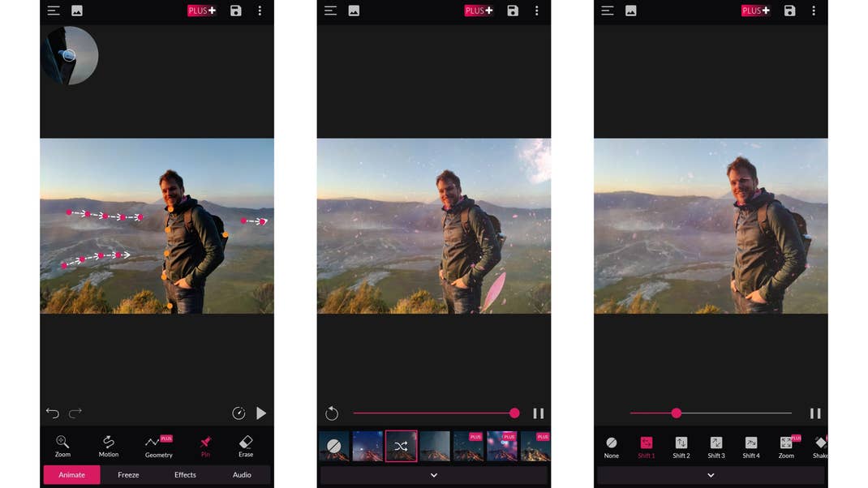Open the hamburger menu
The width and height of the screenshot is (868, 488).
(54, 11)
